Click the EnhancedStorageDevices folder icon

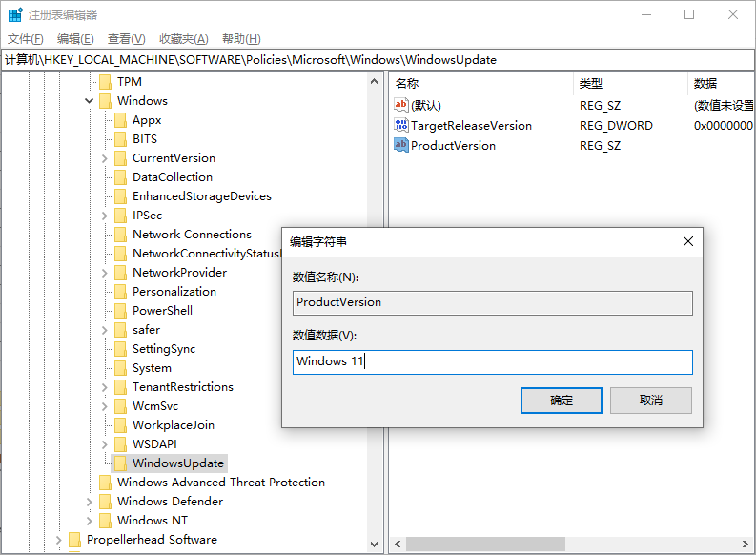[x=120, y=196]
